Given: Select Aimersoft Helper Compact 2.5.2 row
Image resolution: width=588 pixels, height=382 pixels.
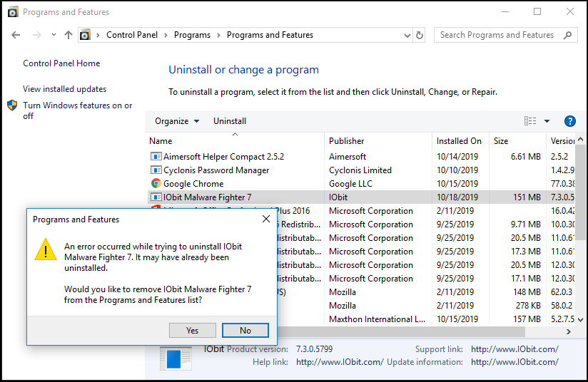Looking at the screenshot, I should [361, 157].
